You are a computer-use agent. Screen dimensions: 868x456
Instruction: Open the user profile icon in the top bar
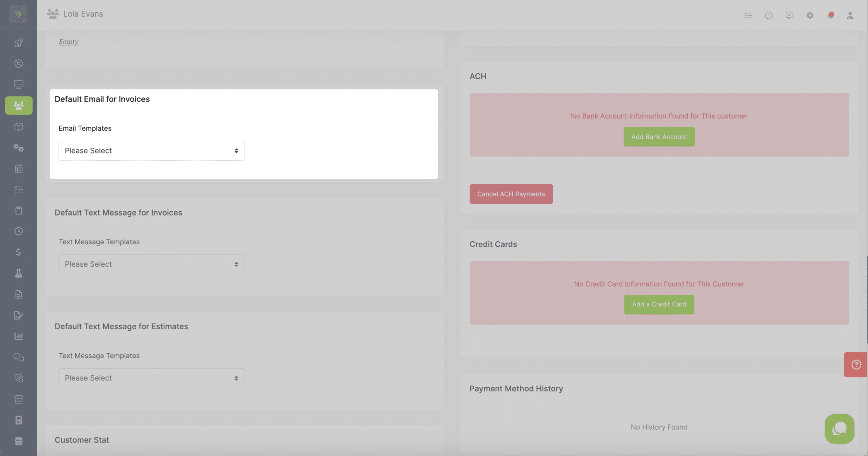click(x=850, y=15)
